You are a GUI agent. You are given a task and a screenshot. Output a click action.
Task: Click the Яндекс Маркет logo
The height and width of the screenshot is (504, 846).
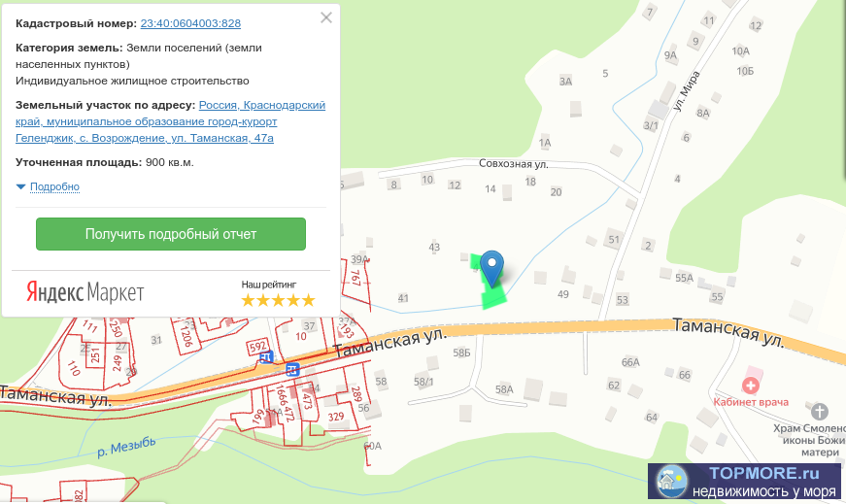(x=85, y=292)
